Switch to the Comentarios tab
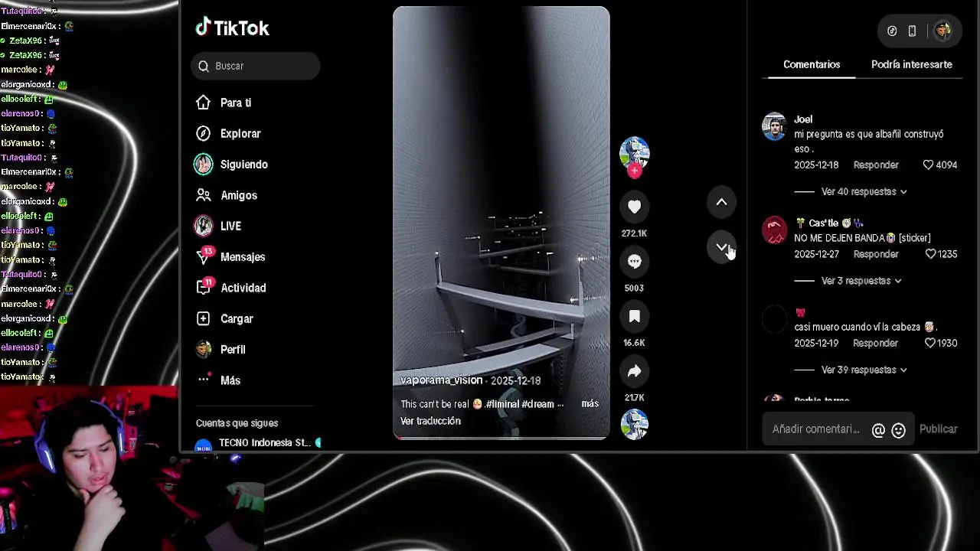 tap(812, 64)
